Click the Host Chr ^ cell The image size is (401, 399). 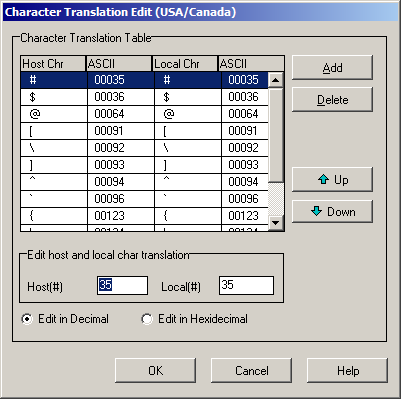tap(54, 182)
